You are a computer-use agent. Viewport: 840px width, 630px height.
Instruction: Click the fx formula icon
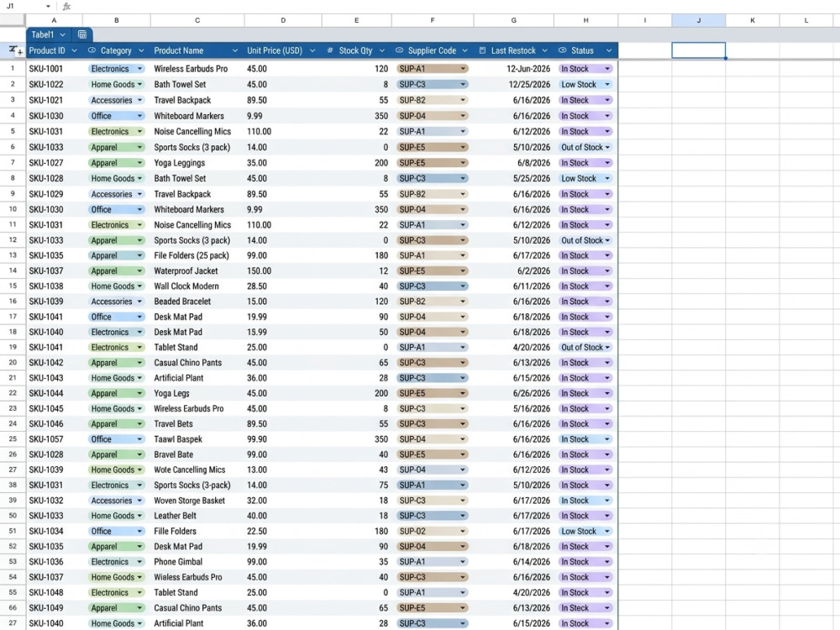(x=66, y=7)
